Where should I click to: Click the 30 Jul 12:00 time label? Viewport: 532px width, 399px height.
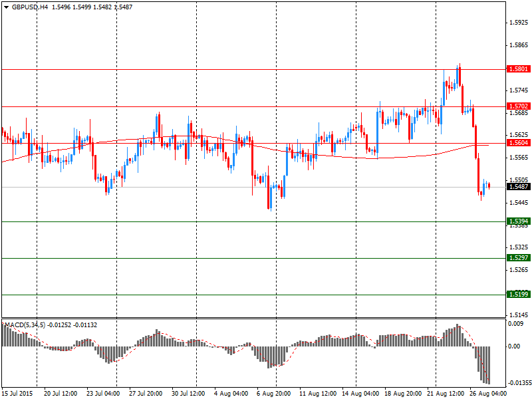pos(188,394)
